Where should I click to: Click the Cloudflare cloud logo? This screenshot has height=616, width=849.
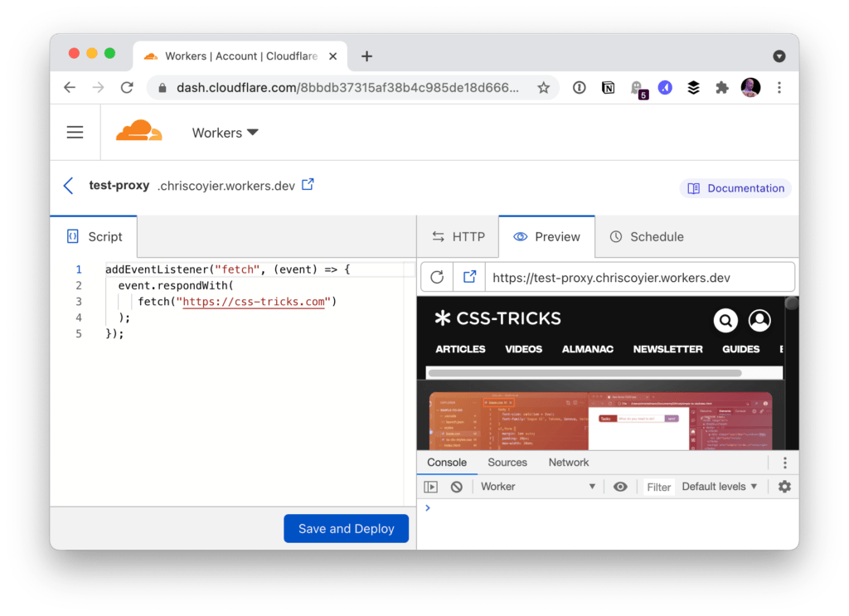[138, 131]
